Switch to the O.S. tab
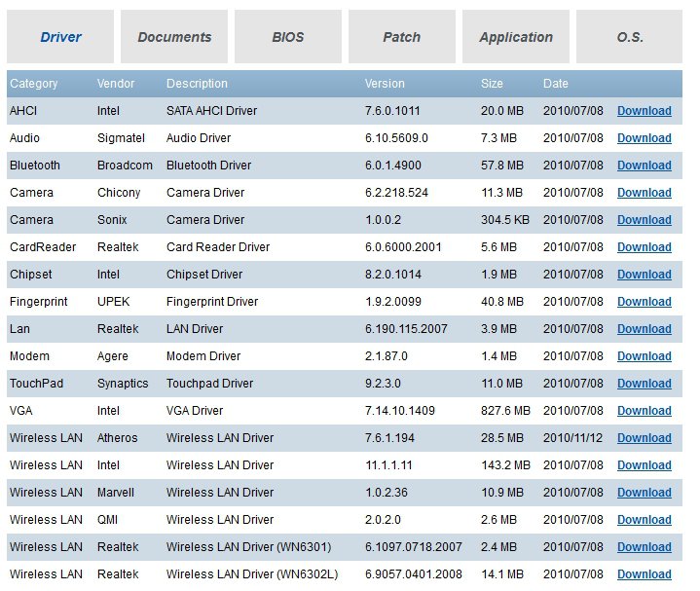The width and height of the screenshot is (700, 591). pyautogui.click(x=630, y=37)
